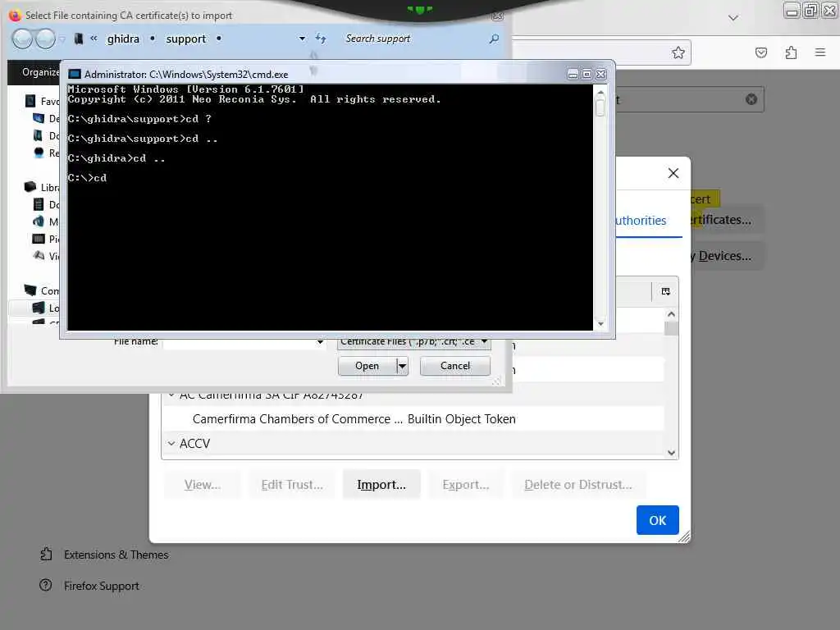Click the search magnifier in file dialog
Screen dimensions: 840x630
click(x=494, y=39)
